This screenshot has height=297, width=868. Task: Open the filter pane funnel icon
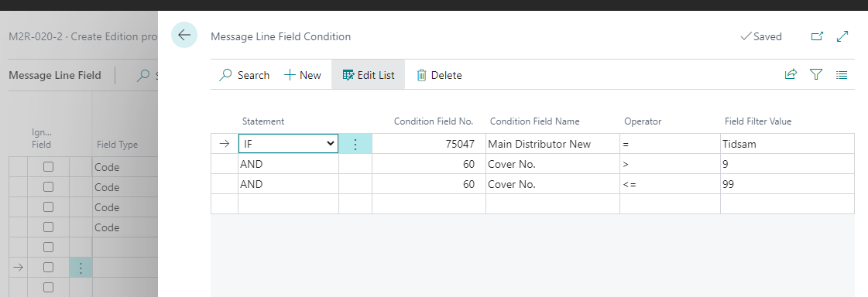coord(816,74)
